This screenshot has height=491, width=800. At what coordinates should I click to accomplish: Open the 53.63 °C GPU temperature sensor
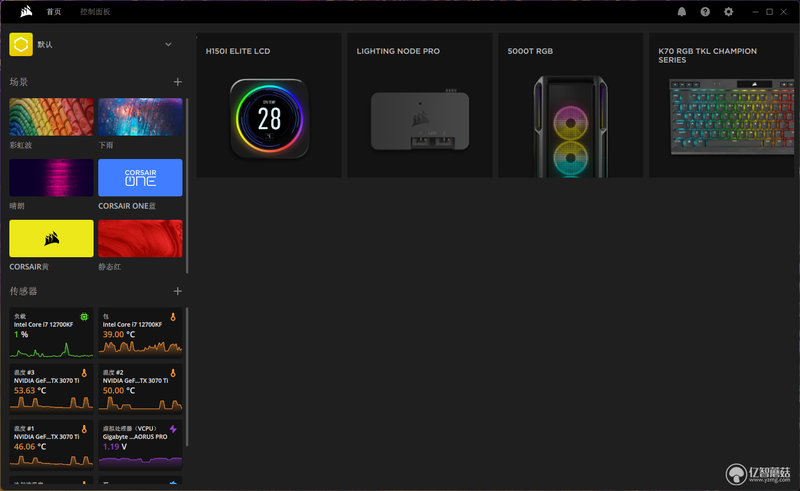pos(52,389)
